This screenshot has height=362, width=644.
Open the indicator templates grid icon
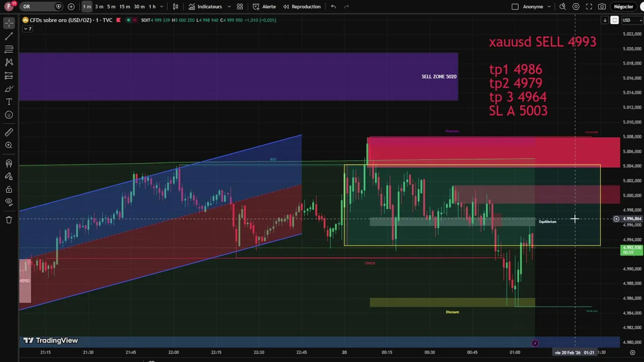240,7
